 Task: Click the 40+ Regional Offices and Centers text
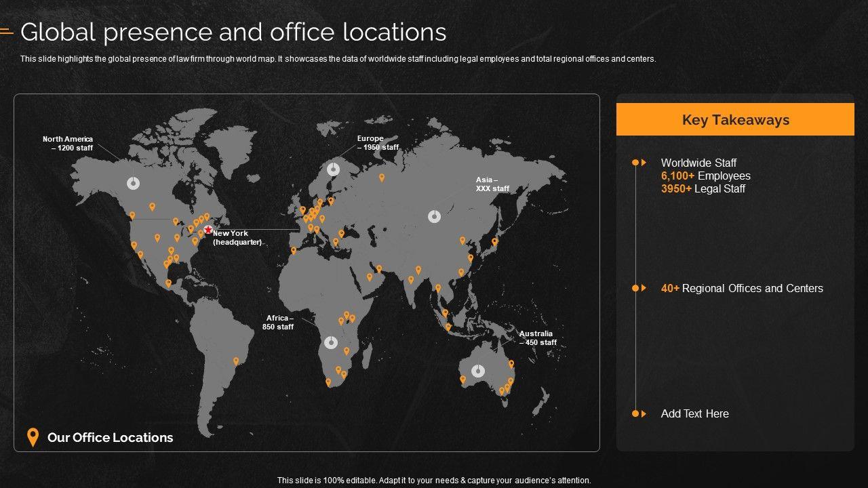(x=742, y=288)
